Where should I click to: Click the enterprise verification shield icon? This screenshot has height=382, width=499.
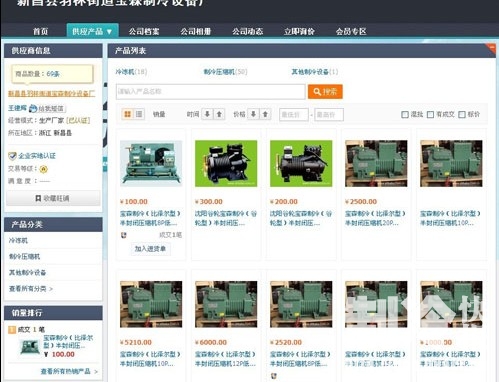12,156
